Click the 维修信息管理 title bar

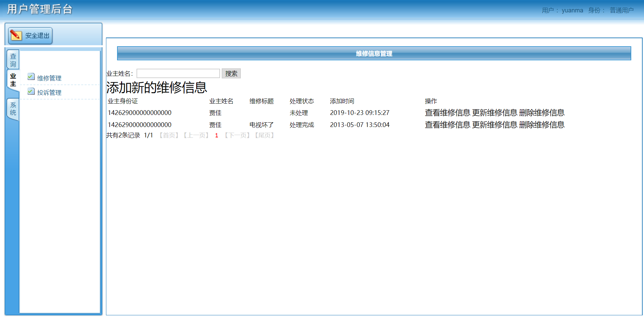[x=374, y=53]
